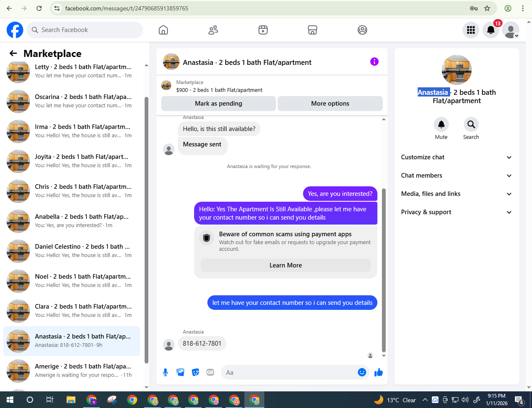Open the Chrome three-dot menu
The height and width of the screenshot is (408, 532).
click(x=522, y=8)
